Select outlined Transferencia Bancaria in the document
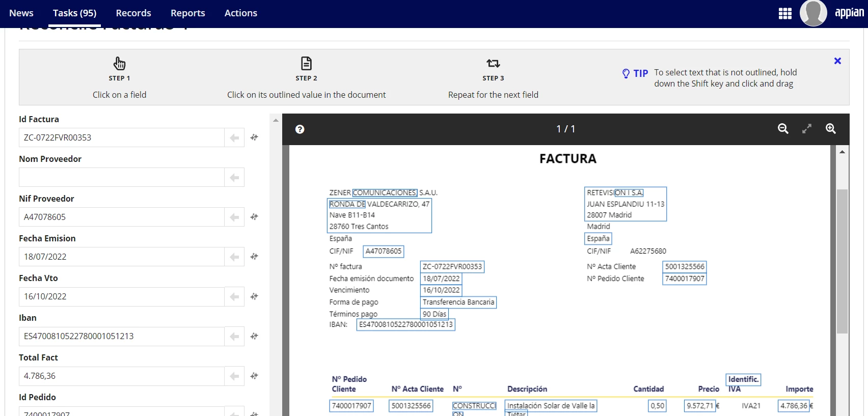 click(458, 302)
